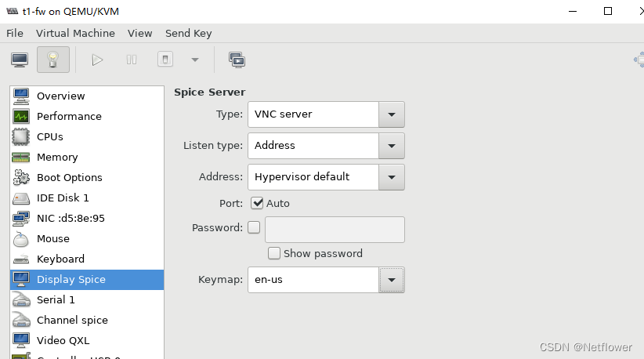This screenshot has width=644, height=359.
Task: Click the Address listen type field
Action: click(313, 146)
